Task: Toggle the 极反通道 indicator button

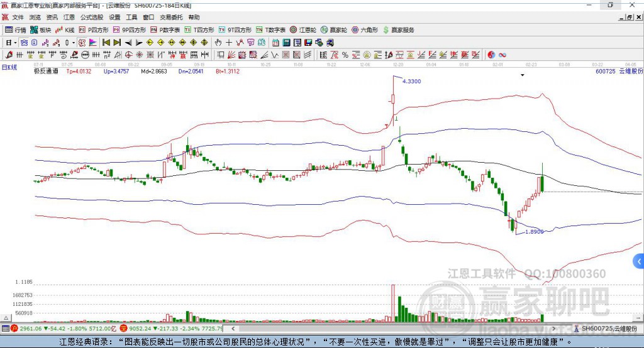Action: point(82,43)
